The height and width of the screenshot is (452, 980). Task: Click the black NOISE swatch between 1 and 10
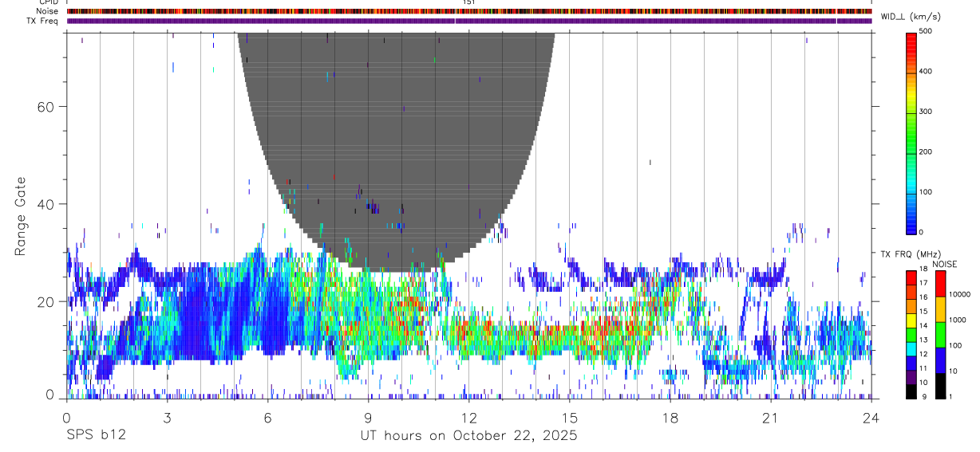(941, 384)
